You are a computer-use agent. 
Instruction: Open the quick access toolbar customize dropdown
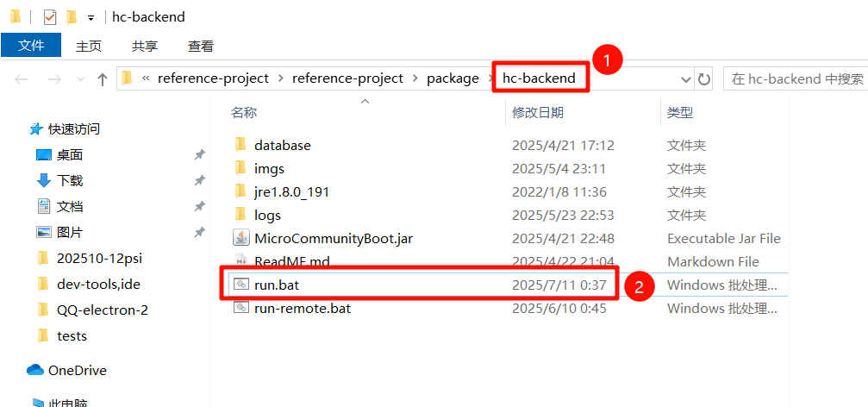tap(91, 17)
